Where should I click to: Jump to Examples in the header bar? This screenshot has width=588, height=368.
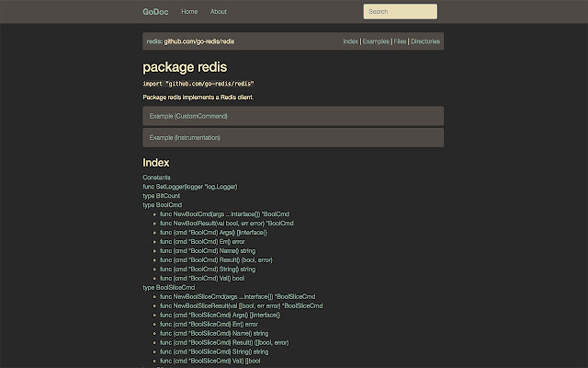coord(376,41)
